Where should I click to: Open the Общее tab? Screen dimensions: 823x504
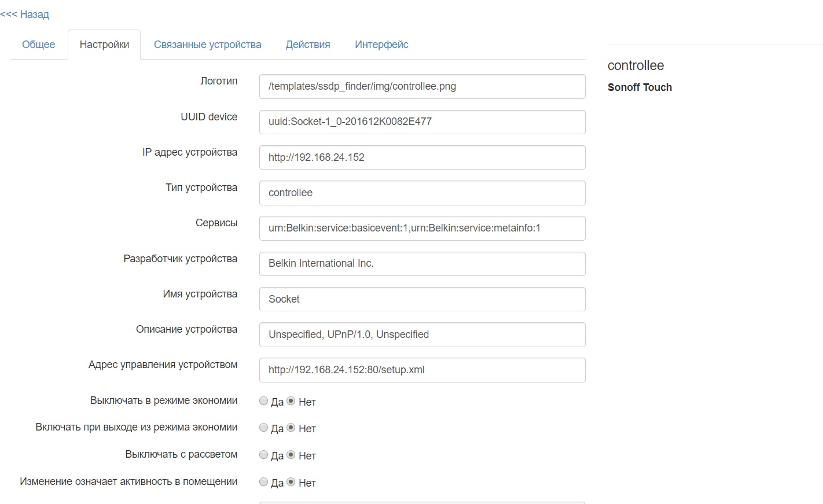(38, 45)
